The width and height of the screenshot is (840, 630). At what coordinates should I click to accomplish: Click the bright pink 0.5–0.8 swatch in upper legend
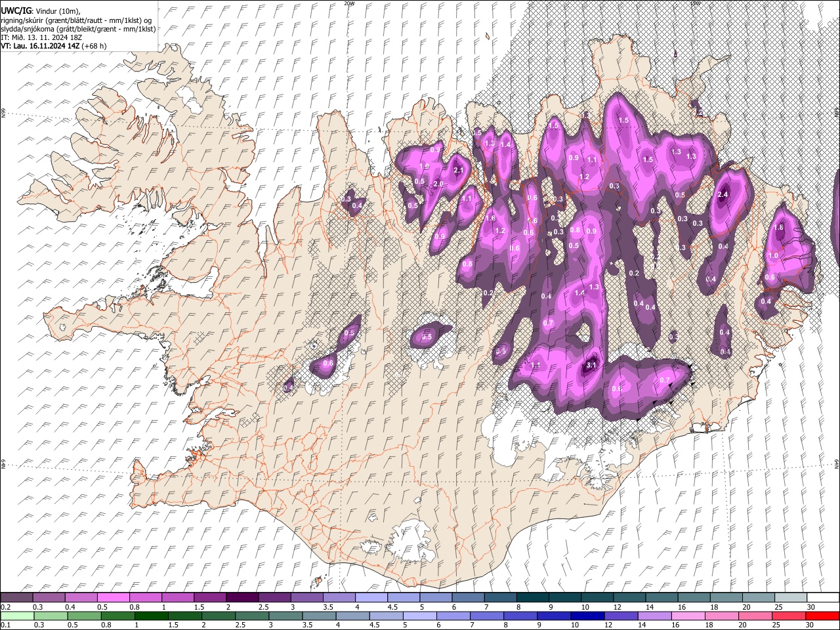(114, 597)
